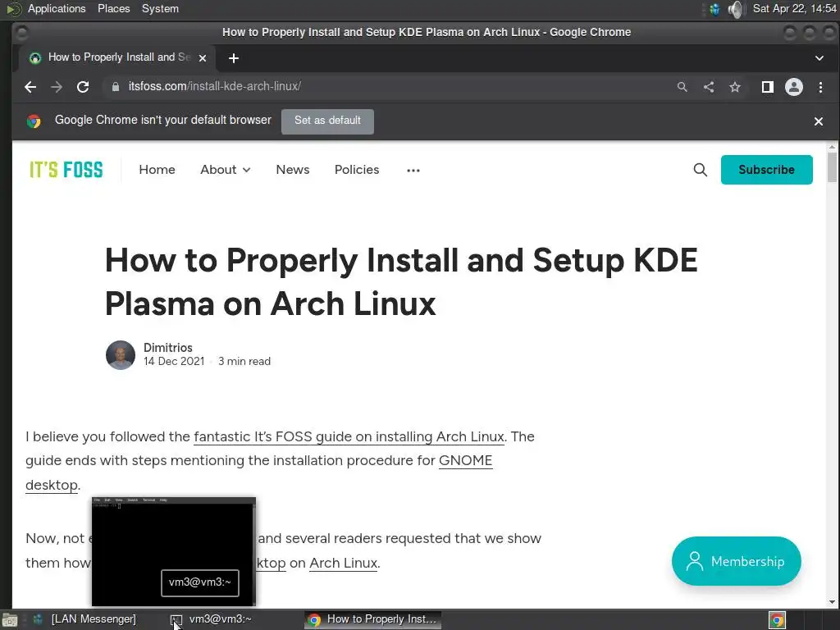840x630 pixels.
Task: Switch to vm3@vm3:~ terminal in taskbar
Action: (211, 619)
